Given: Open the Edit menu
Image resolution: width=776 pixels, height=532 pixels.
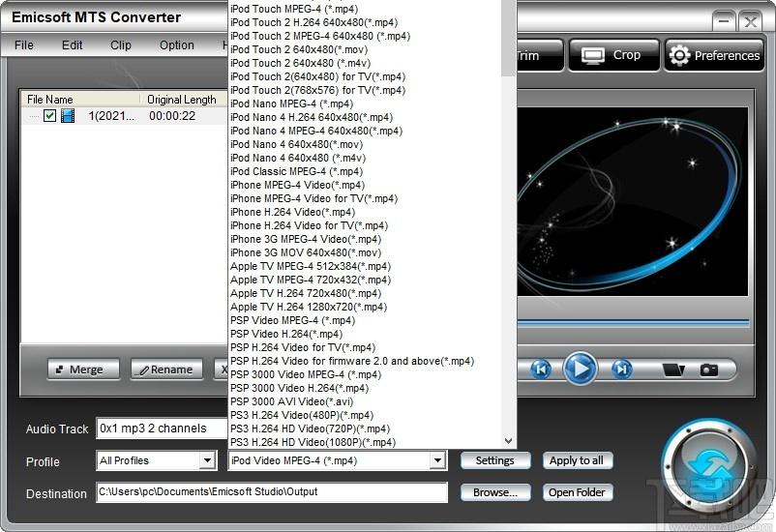Looking at the screenshot, I should [x=73, y=45].
